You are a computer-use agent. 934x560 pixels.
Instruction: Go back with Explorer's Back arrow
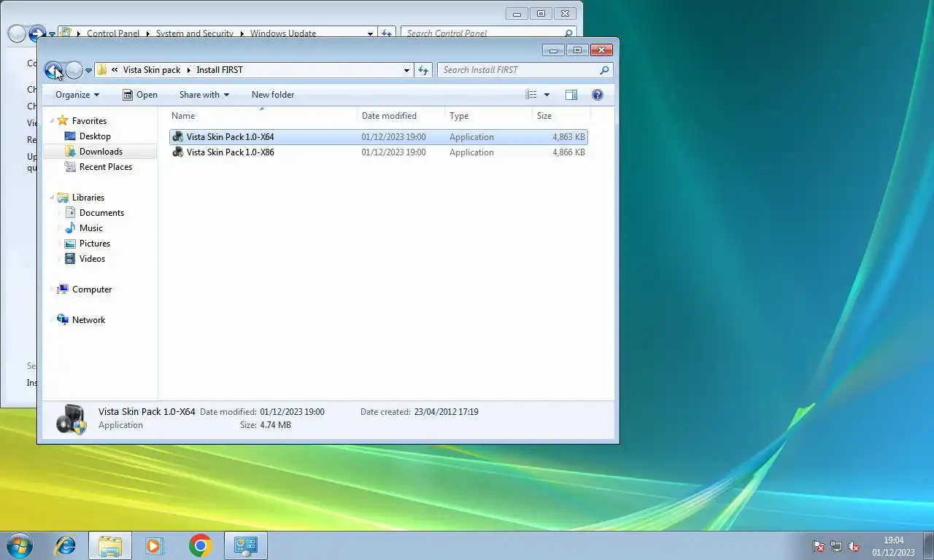pyautogui.click(x=53, y=70)
